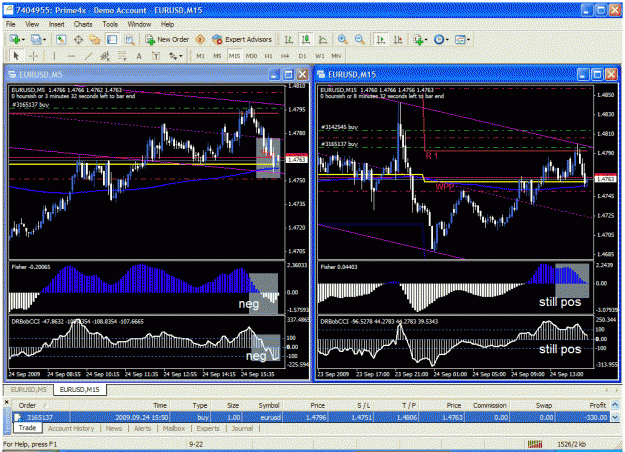Close the Terminal panel with the x
Image resolution: width=625 pixels, height=452 pixels.
pos(6,403)
